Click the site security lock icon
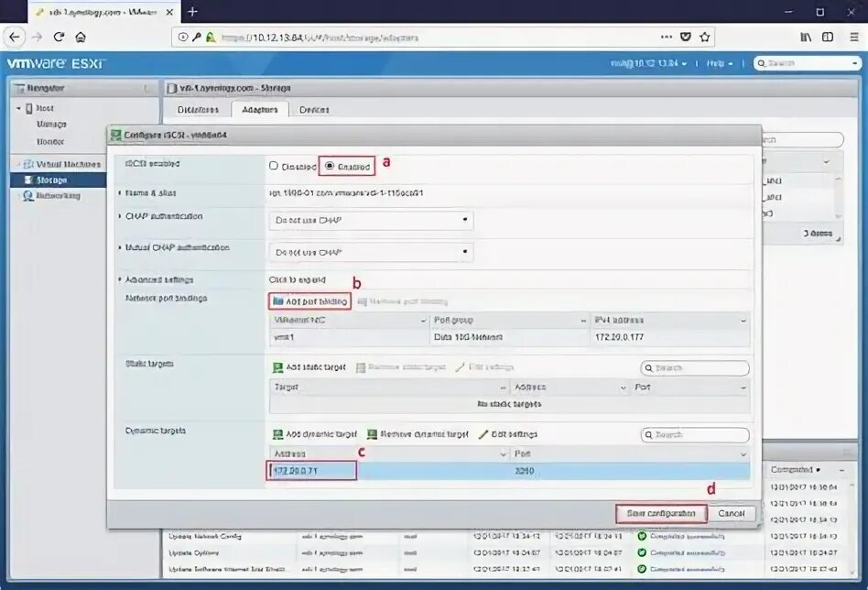Image resolution: width=868 pixels, height=590 pixels. click(x=211, y=38)
